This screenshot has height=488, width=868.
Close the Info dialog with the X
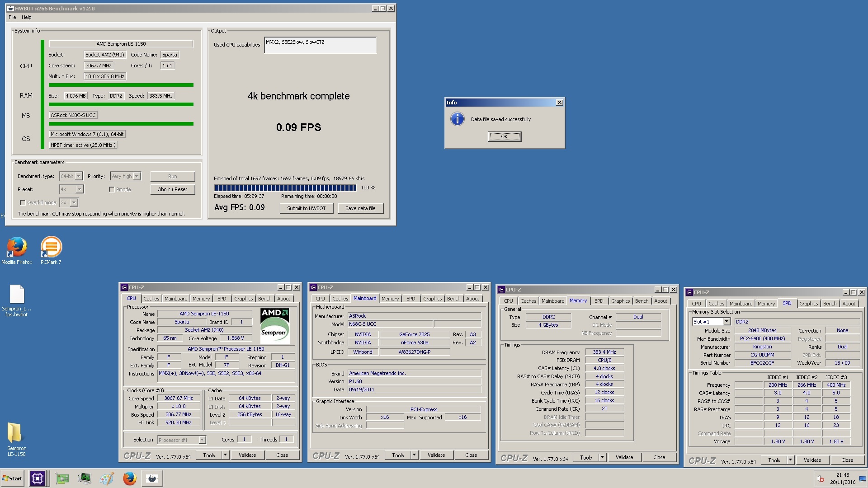[560, 103]
